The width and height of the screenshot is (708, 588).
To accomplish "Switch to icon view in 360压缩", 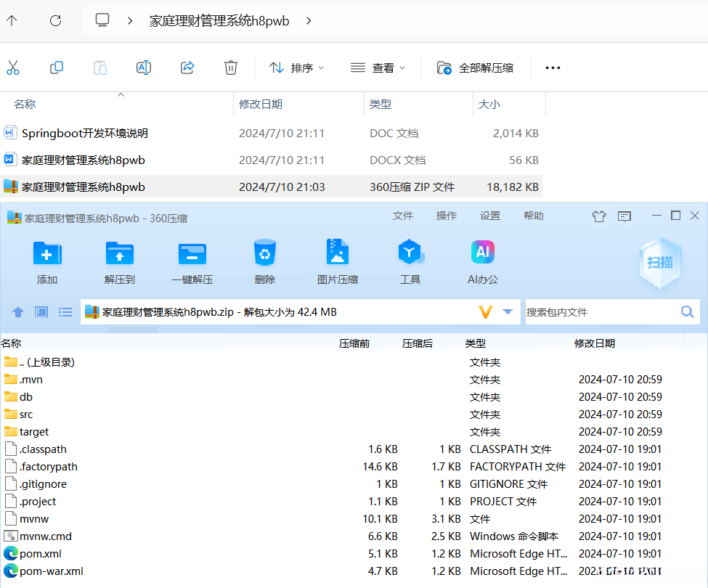I will tap(41, 312).
